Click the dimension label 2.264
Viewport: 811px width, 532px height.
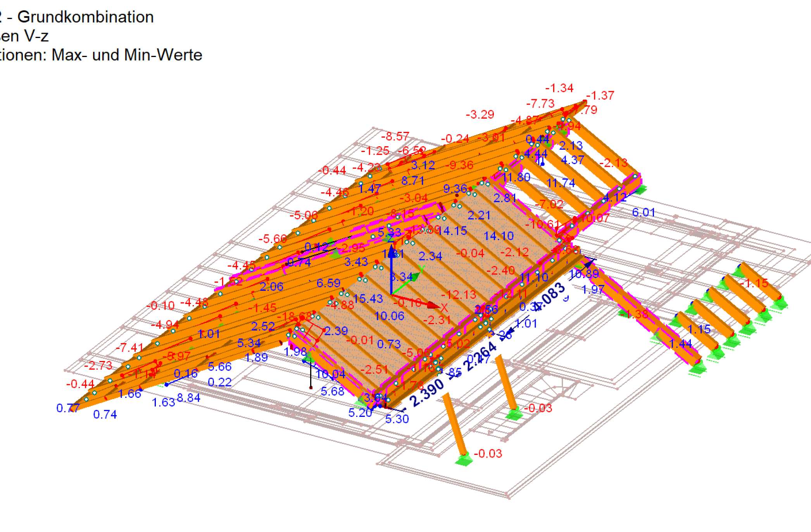point(480,357)
